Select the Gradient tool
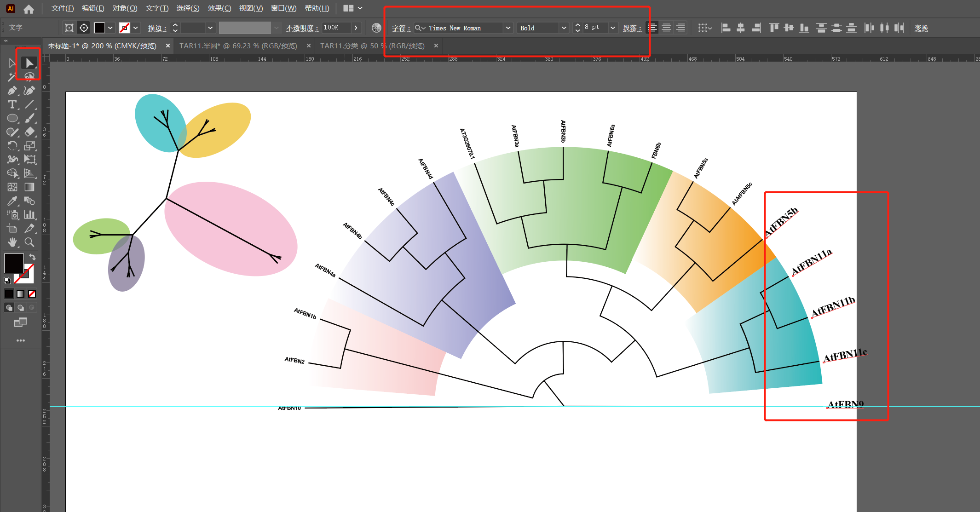Screen dimensions: 980x512 click(29, 187)
